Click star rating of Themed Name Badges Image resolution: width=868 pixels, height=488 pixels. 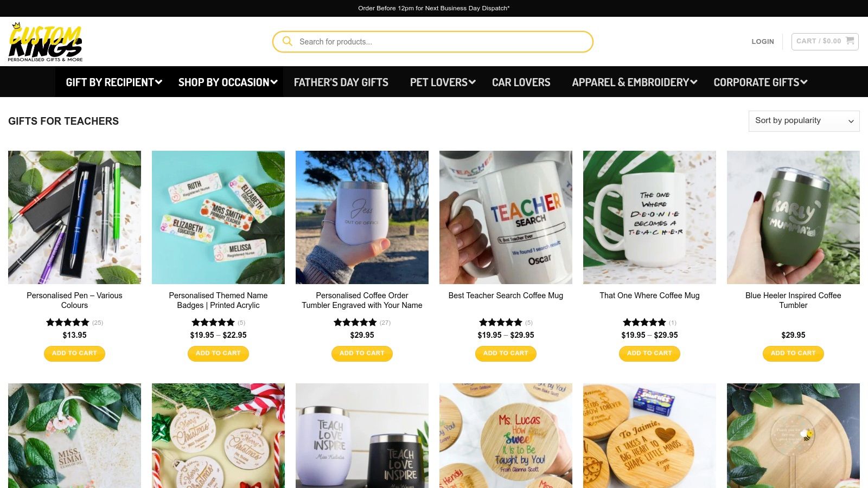[x=213, y=322]
